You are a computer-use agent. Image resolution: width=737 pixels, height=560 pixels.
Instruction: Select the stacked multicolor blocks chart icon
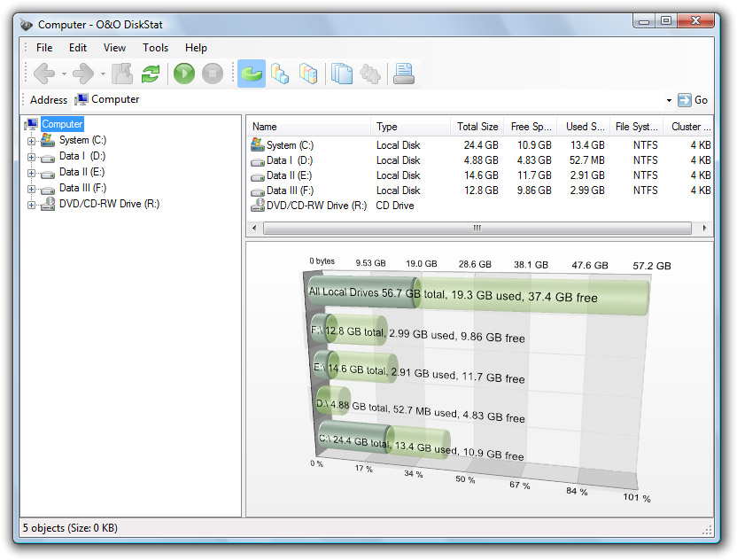click(x=308, y=74)
